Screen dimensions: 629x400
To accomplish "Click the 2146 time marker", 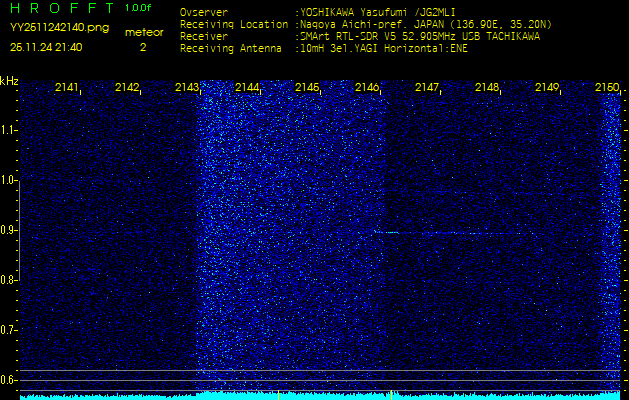I will [367, 87].
